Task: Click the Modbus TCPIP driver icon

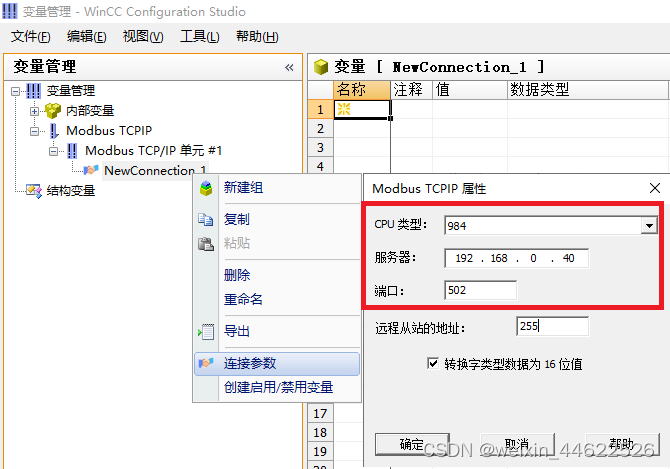Action: pyautogui.click(x=54, y=131)
